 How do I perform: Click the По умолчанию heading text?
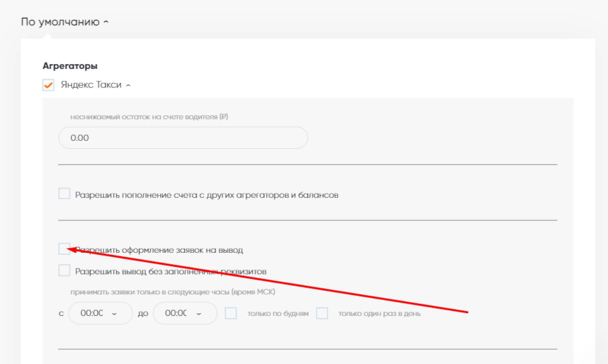coord(60,22)
